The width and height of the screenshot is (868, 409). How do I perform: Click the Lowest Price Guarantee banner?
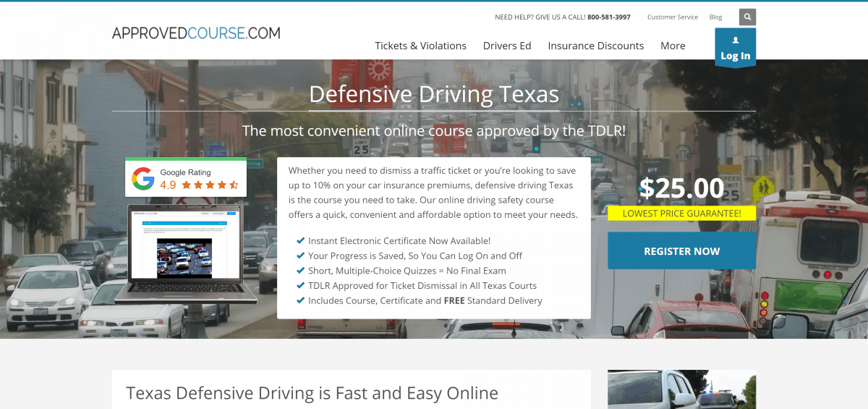point(681,214)
